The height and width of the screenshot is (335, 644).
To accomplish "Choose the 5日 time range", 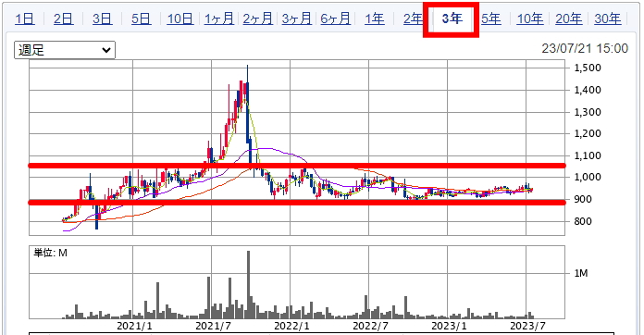I will 141,19.
